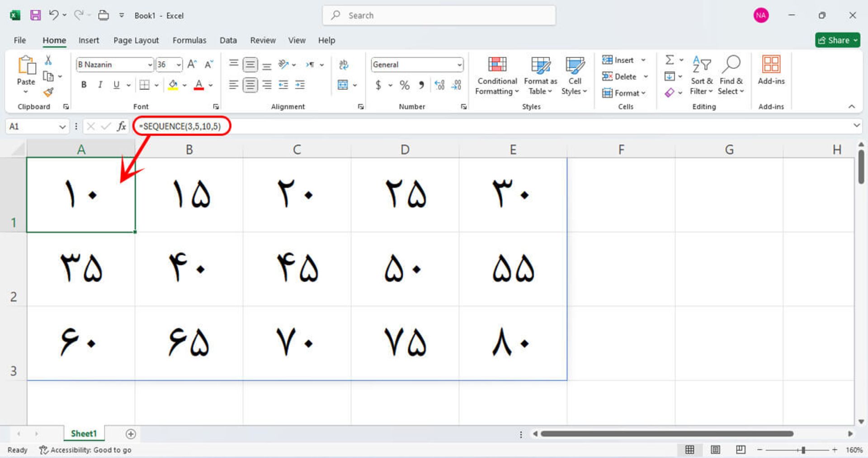Click the Insert Function fx icon
The width and height of the screenshot is (868, 458).
pos(121,126)
